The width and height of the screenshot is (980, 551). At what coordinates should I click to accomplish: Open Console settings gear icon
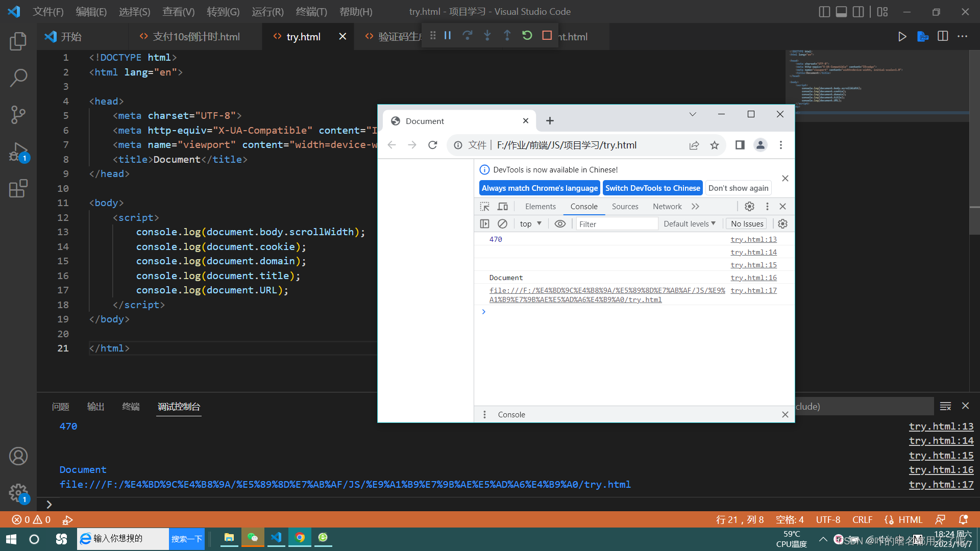click(782, 223)
